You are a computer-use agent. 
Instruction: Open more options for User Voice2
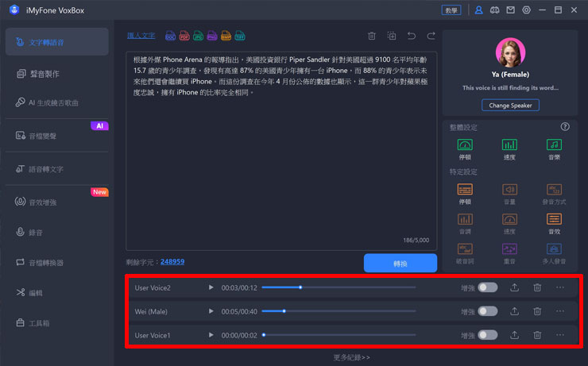coord(560,287)
